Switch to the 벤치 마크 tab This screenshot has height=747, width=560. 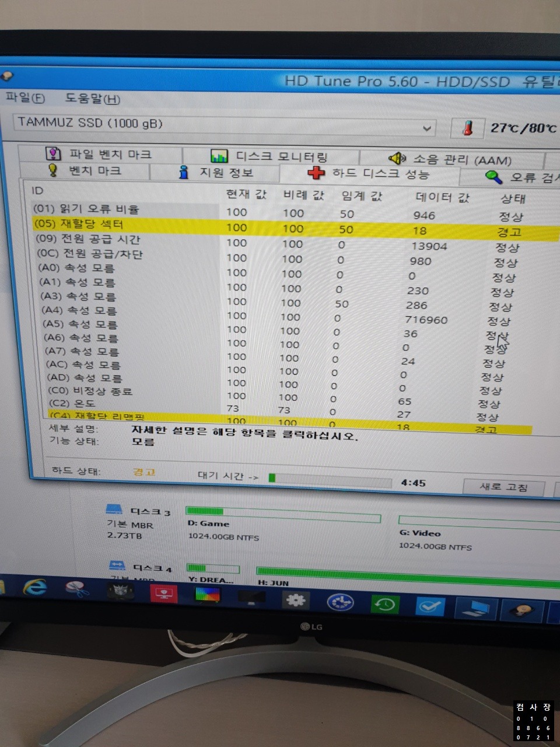tap(85, 170)
